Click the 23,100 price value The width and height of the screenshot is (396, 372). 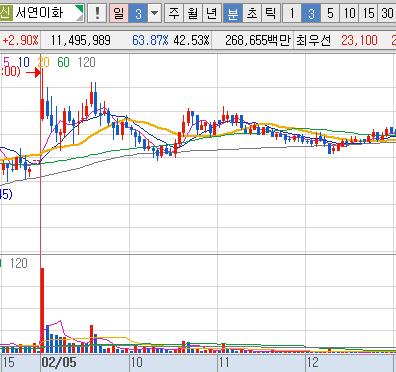[359, 41]
